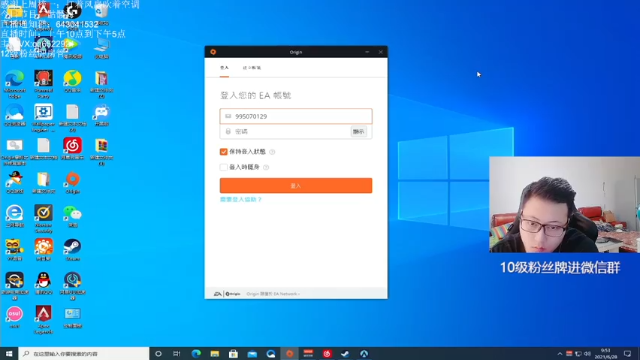Viewport: 640px width, 360px height.
Task: Click the show password button
Action: coord(358,131)
